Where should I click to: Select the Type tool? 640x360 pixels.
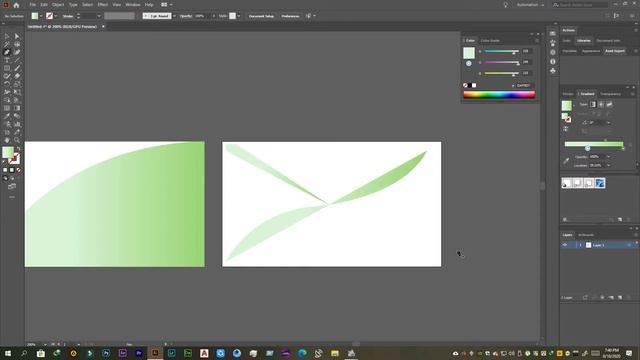click(7, 60)
